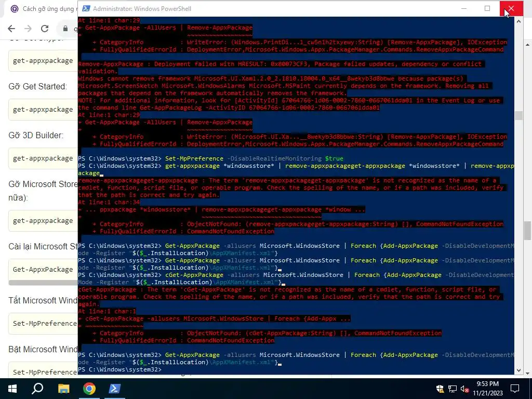The width and height of the screenshot is (532, 399).
Task: Click the 'At line:1 char:1' error line
Action: pos(107,312)
